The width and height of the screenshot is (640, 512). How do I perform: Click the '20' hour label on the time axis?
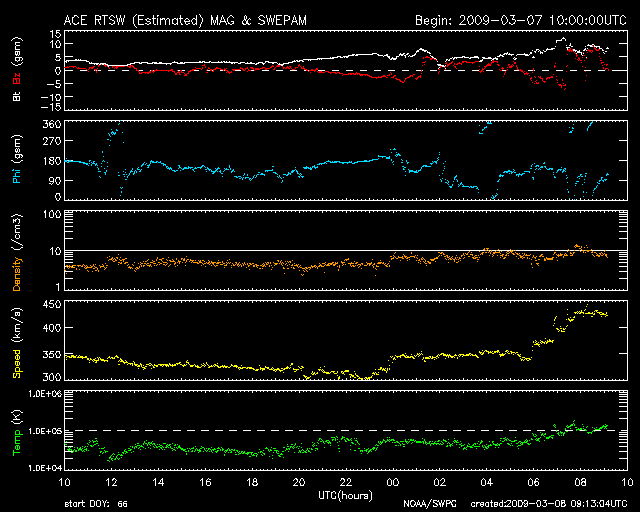pos(299,483)
